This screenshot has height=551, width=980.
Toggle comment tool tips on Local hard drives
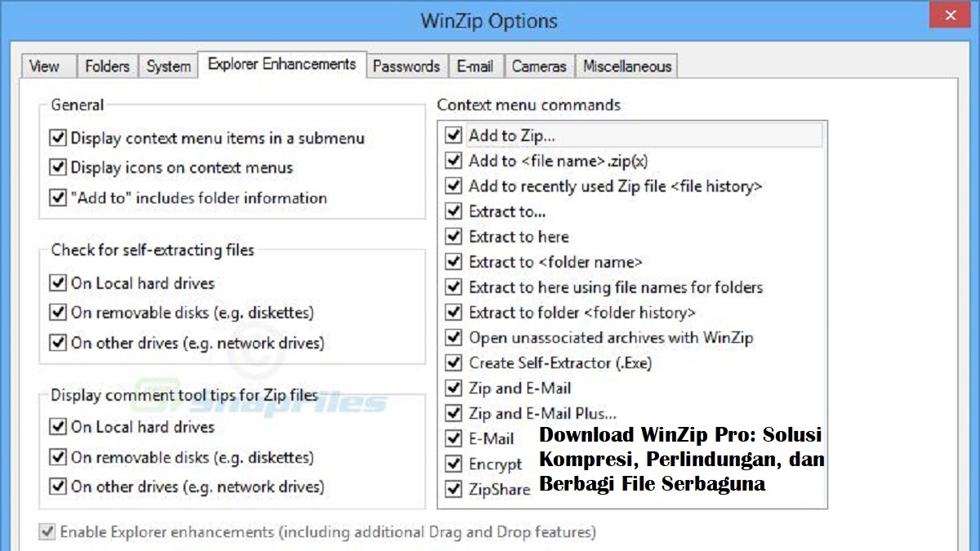(x=57, y=426)
